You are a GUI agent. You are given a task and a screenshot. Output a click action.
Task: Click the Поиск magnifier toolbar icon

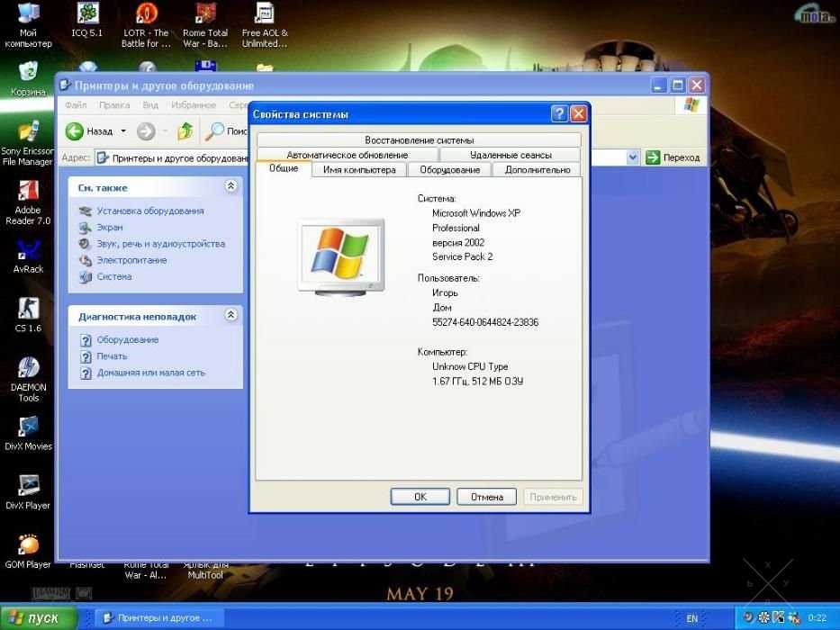[215, 130]
